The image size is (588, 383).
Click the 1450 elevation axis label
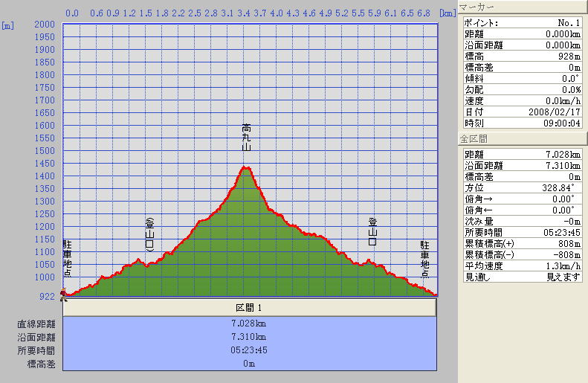point(45,163)
